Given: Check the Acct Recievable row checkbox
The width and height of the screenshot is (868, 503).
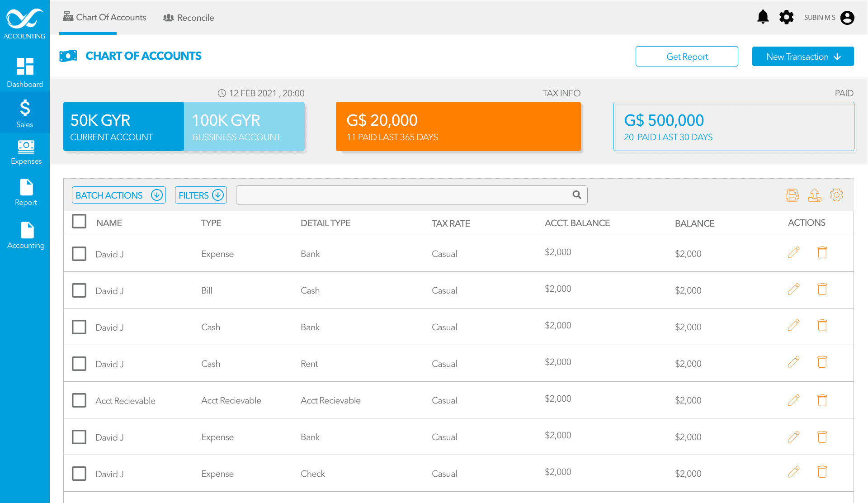Looking at the screenshot, I should point(79,400).
